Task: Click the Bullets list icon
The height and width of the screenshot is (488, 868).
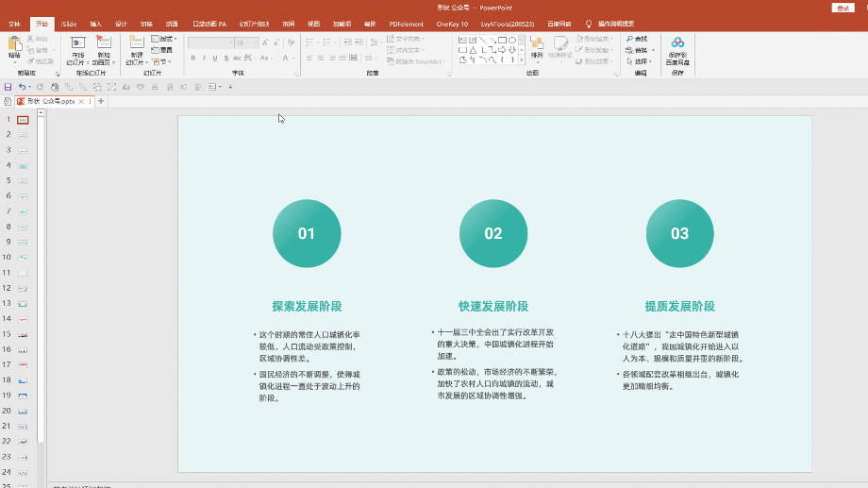Action: [x=311, y=42]
